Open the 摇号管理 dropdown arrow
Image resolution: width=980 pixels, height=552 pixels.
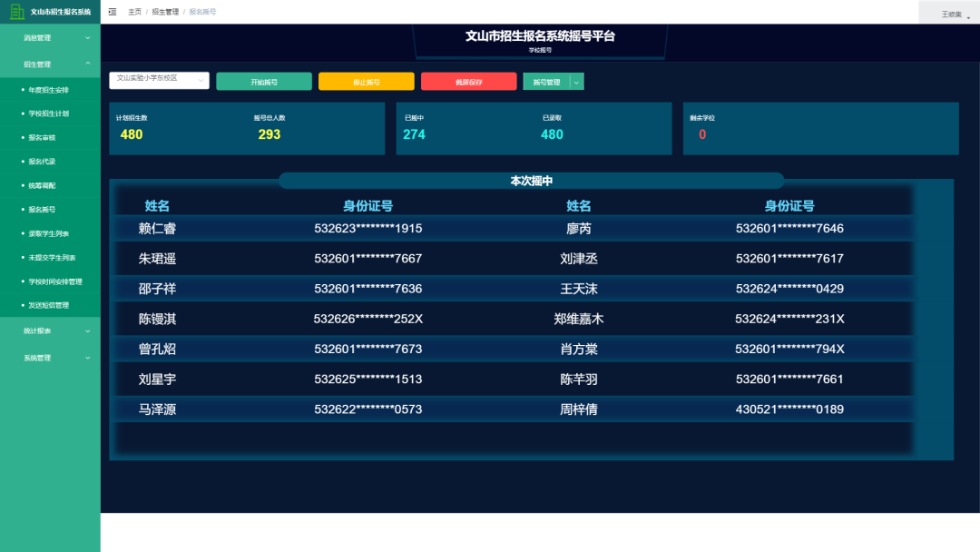click(x=574, y=81)
